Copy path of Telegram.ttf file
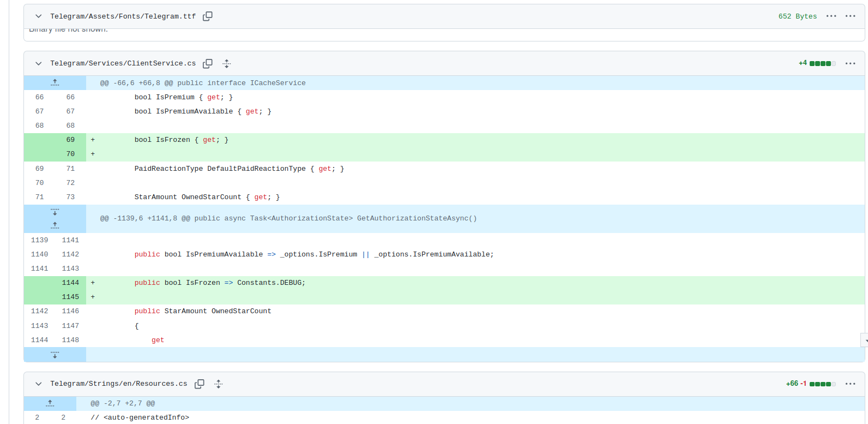The image size is (868, 424). click(208, 16)
